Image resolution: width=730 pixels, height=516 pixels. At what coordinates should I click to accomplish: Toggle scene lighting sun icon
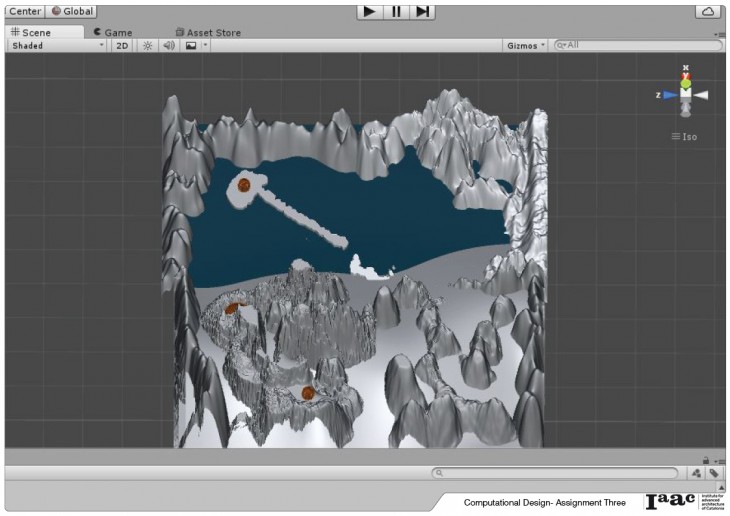147,45
